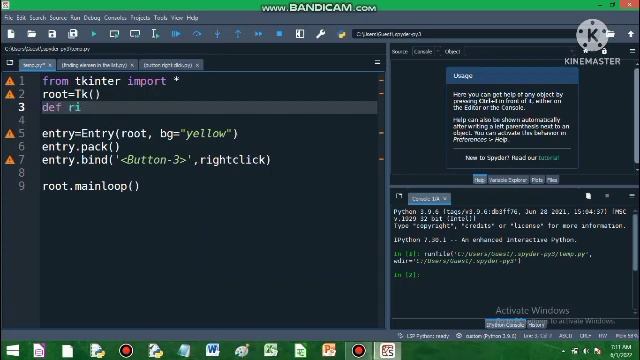Browse for a working directory
This screenshot has width=640, height=360.
coord(611,34)
